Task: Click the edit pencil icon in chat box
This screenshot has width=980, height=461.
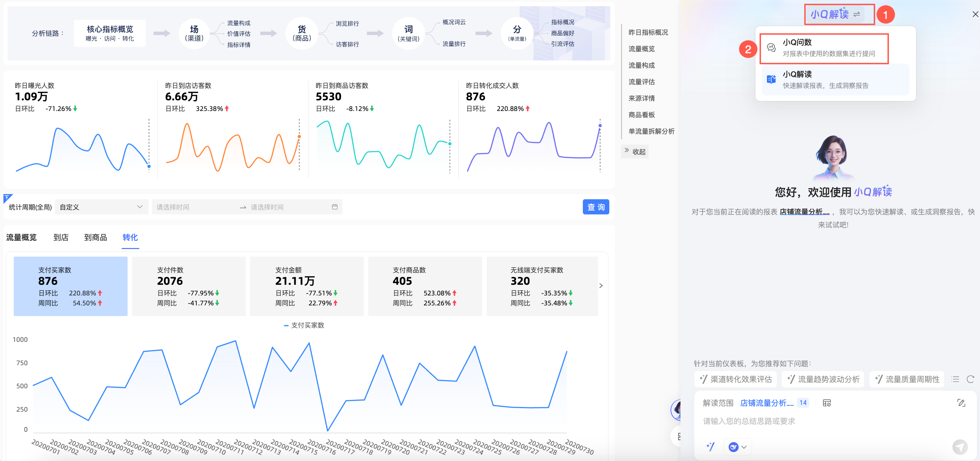Action: click(961, 403)
